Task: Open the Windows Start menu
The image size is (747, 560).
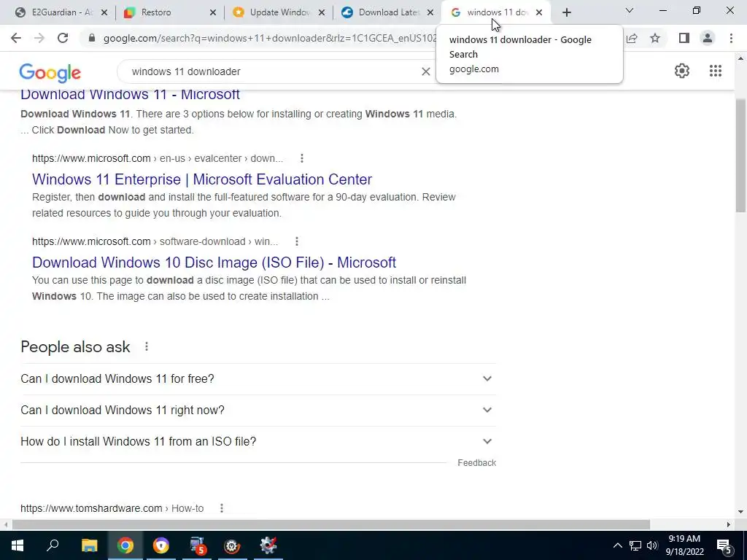Action: (x=18, y=545)
